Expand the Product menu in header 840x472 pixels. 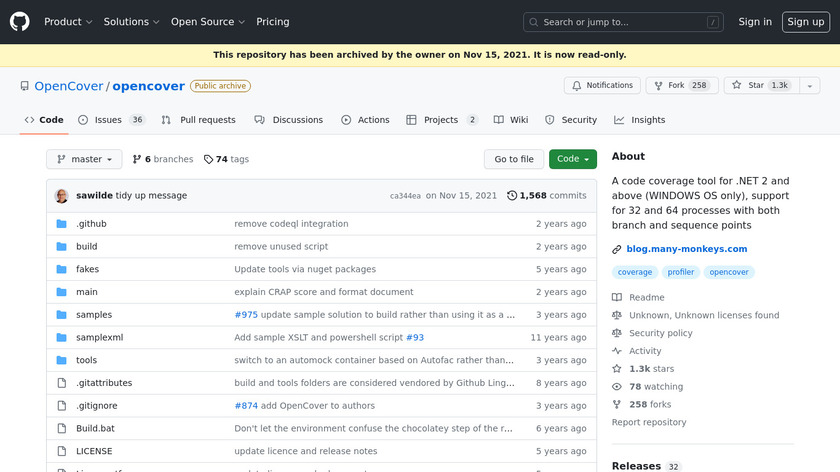(x=68, y=22)
